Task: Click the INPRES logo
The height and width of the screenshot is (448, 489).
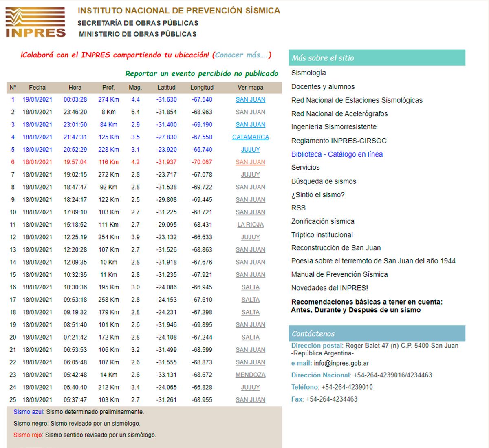Action: 35,22
